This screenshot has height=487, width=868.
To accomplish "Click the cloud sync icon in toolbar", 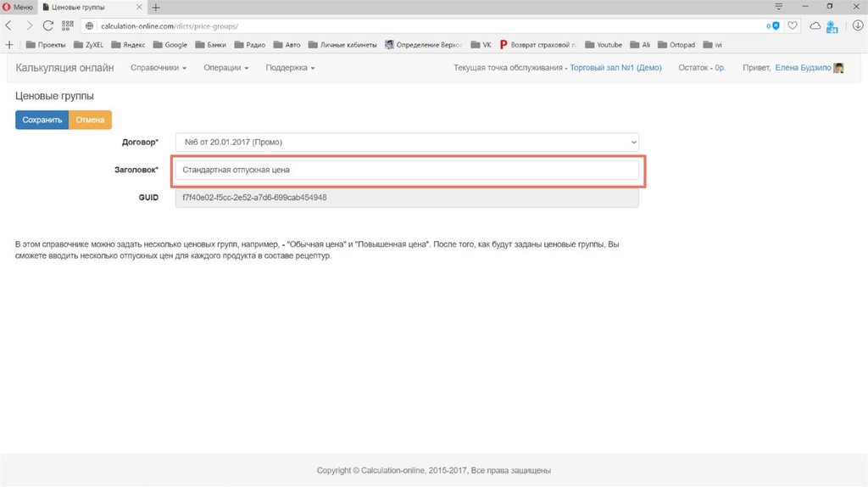I will click(x=815, y=26).
